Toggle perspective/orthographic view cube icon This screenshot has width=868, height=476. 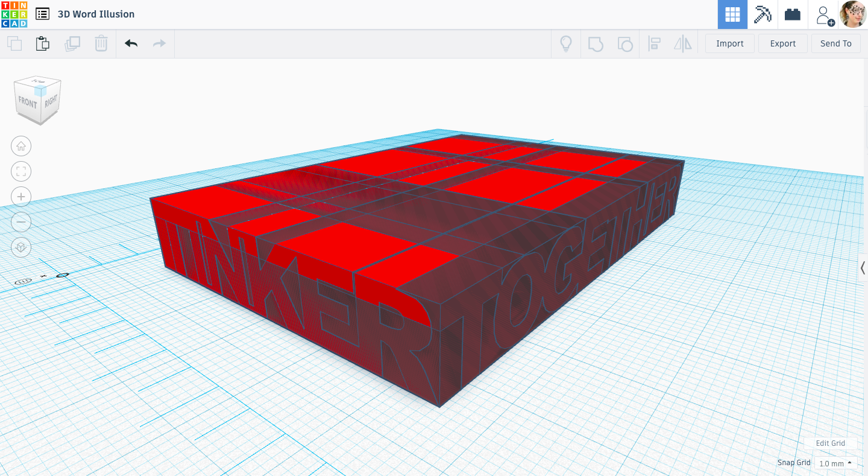(21, 247)
